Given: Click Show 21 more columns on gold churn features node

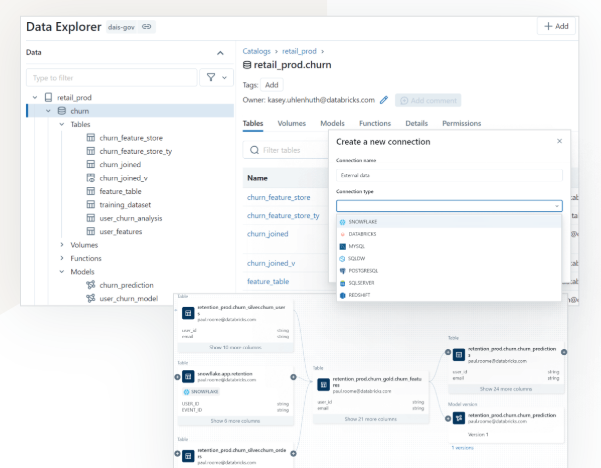Looking at the screenshot, I should click(371, 419).
